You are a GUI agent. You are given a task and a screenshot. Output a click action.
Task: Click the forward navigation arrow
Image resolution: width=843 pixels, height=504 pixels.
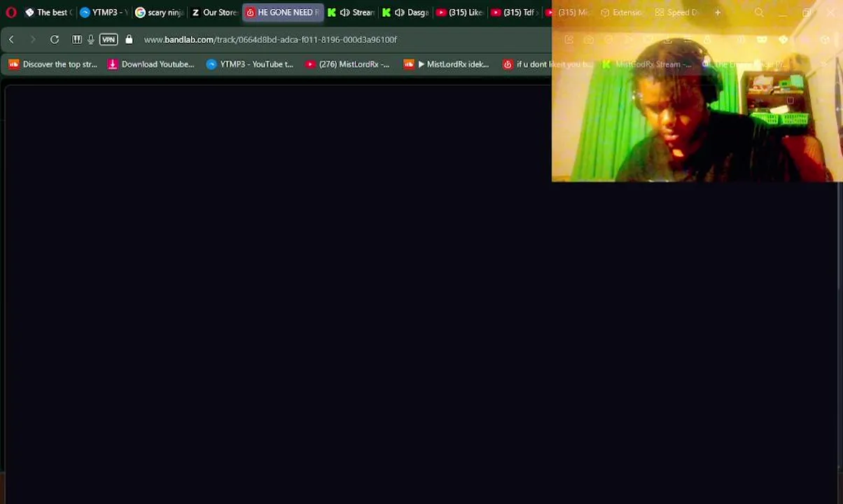(32, 40)
